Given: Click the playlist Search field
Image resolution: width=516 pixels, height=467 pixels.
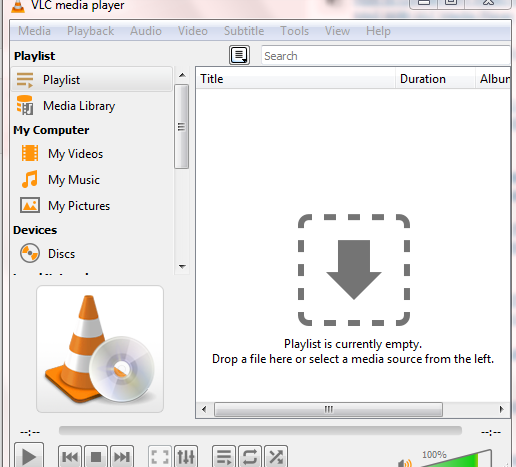Looking at the screenshot, I should (386, 56).
